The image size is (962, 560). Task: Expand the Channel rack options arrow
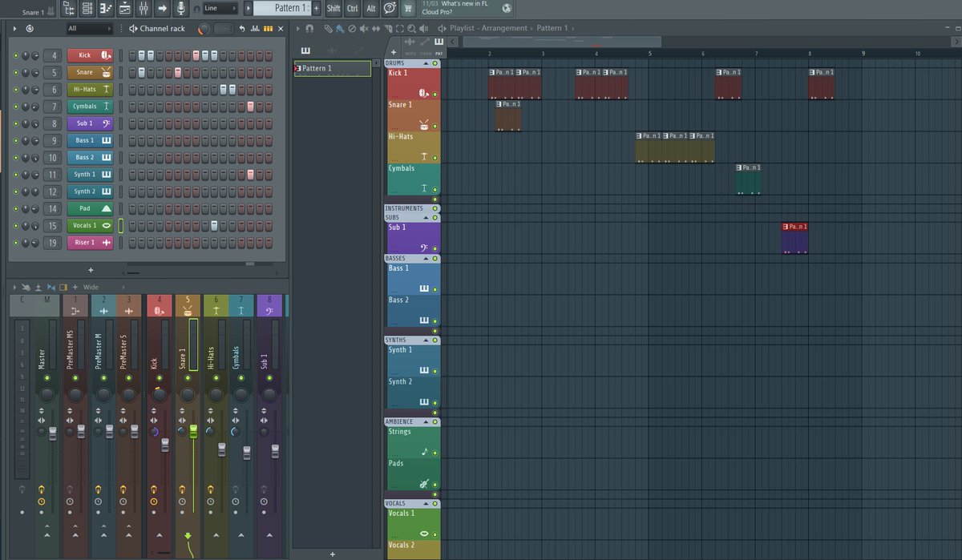[14, 29]
